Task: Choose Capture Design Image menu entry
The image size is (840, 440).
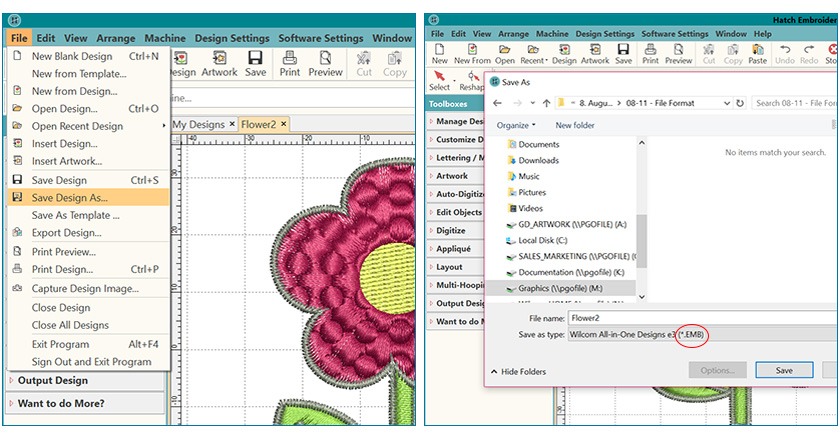Action: click(85, 289)
